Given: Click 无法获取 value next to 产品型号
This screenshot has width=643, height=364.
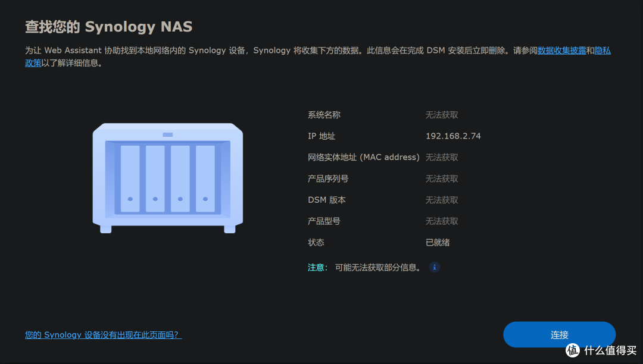Looking at the screenshot, I should click(442, 221).
